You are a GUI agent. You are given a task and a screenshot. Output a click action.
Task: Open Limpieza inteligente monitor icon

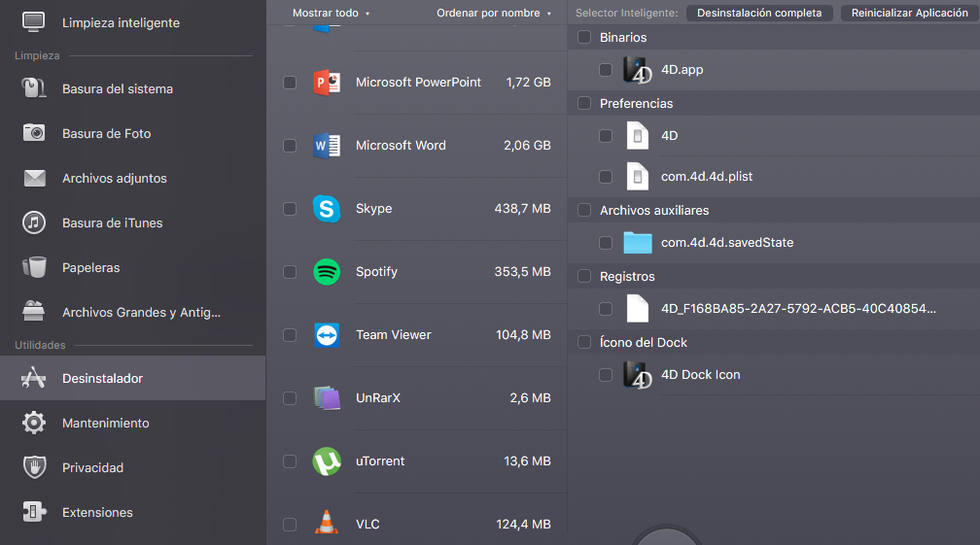coord(34,22)
